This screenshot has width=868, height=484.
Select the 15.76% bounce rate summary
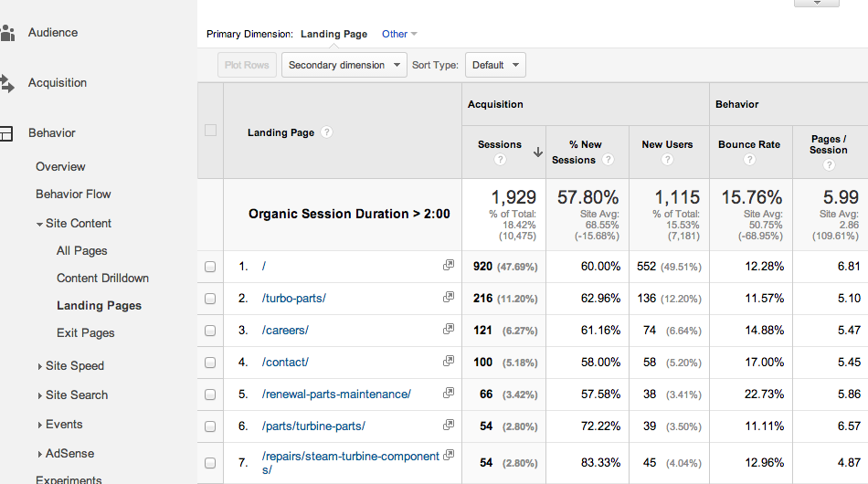tap(752, 197)
